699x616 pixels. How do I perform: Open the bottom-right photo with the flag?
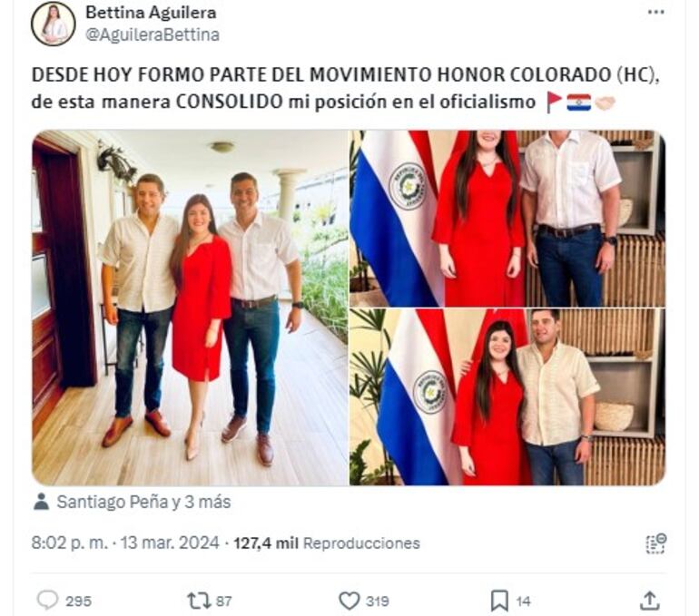point(507,397)
